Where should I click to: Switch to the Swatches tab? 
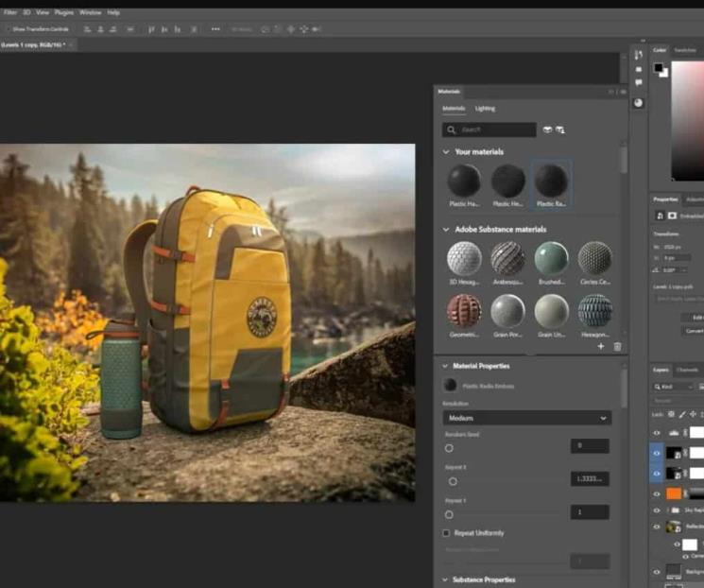click(685, 50)
